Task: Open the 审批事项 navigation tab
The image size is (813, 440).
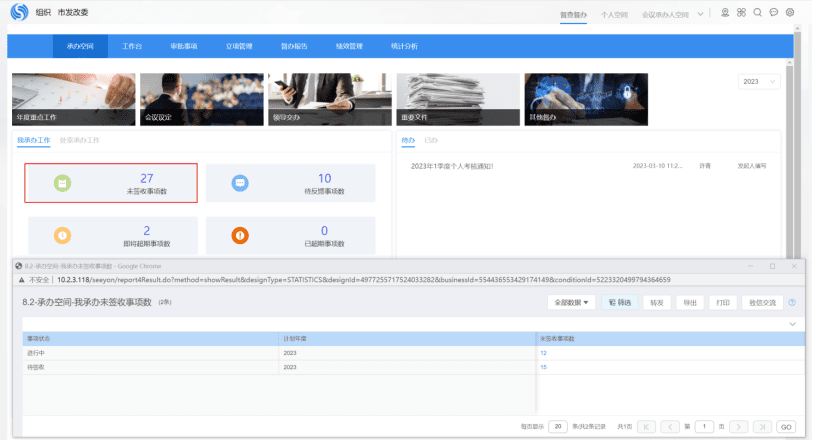Action: tap(184, 46)
